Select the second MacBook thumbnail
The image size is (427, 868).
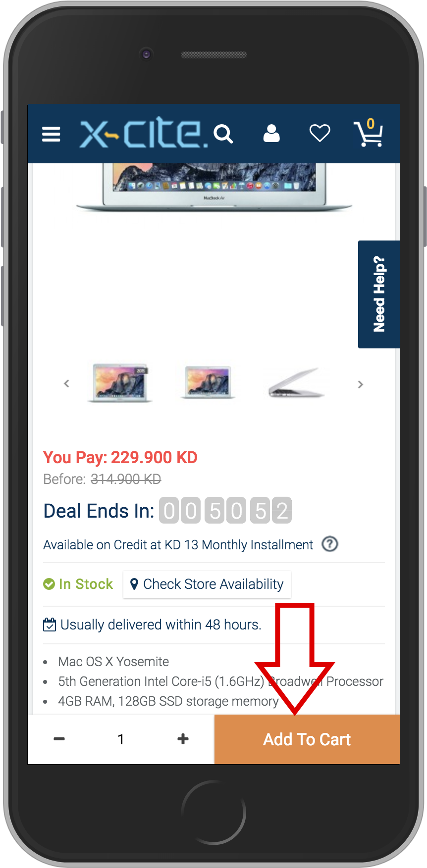click(208, 382)
